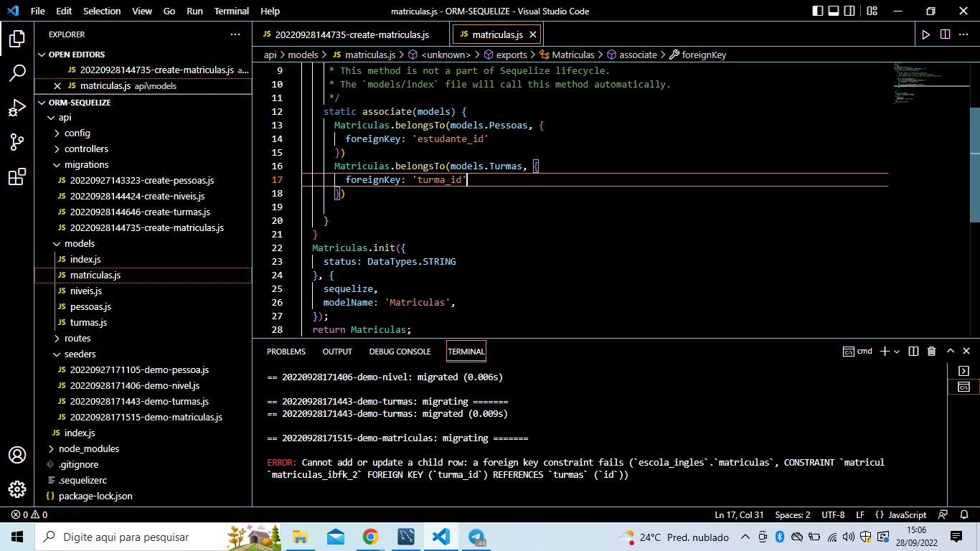
Task: Create a new terminal with plus icon
Action: coord(885,351)
